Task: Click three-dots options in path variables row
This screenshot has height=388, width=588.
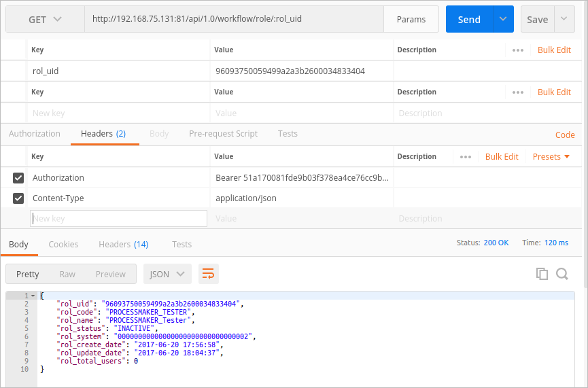Action: coord(518,50)
